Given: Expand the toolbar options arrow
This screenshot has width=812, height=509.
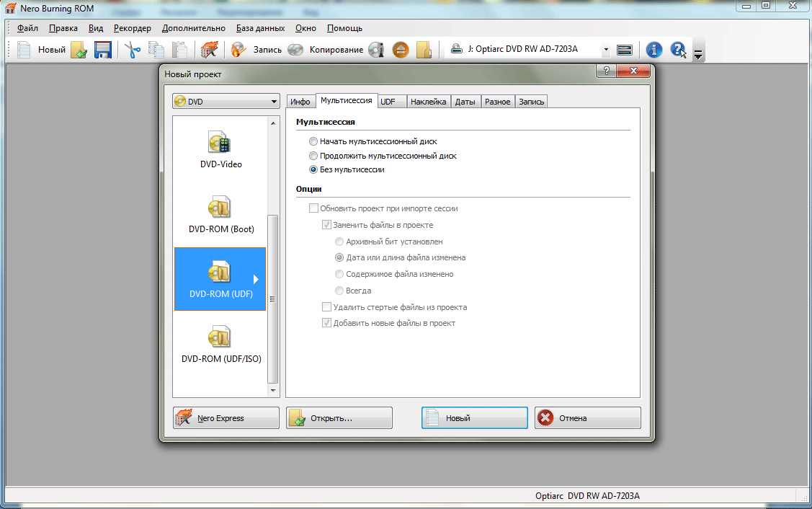Looking at the screenshot, I should pos(698,55).
